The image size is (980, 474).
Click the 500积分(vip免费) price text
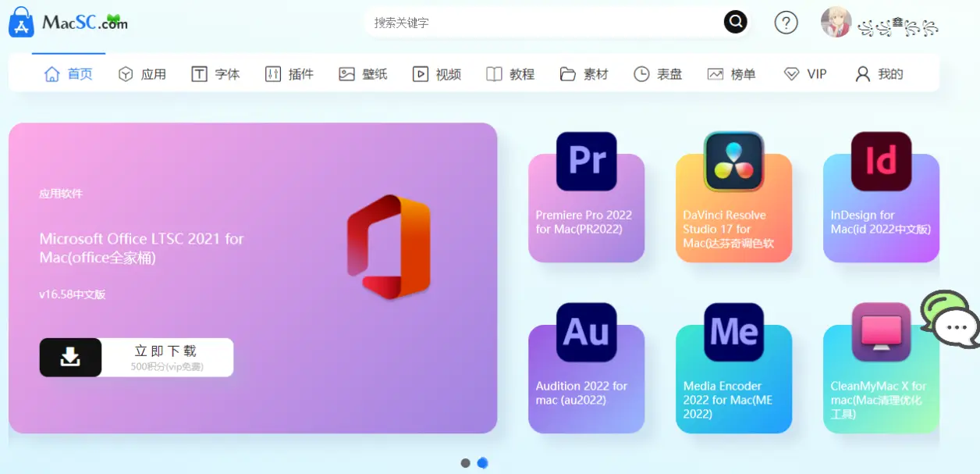click(167, 366)
